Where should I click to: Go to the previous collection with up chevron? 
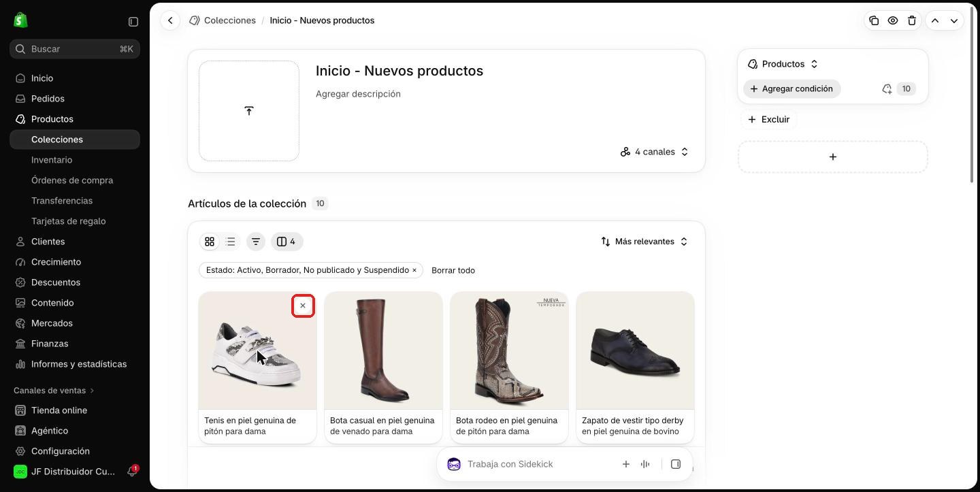(x=935, y=20)
